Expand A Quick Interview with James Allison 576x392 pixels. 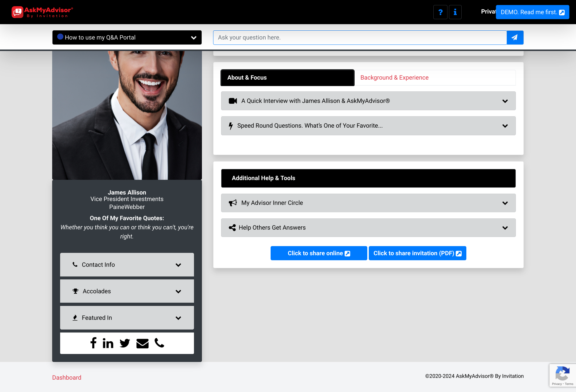(368, 101)
